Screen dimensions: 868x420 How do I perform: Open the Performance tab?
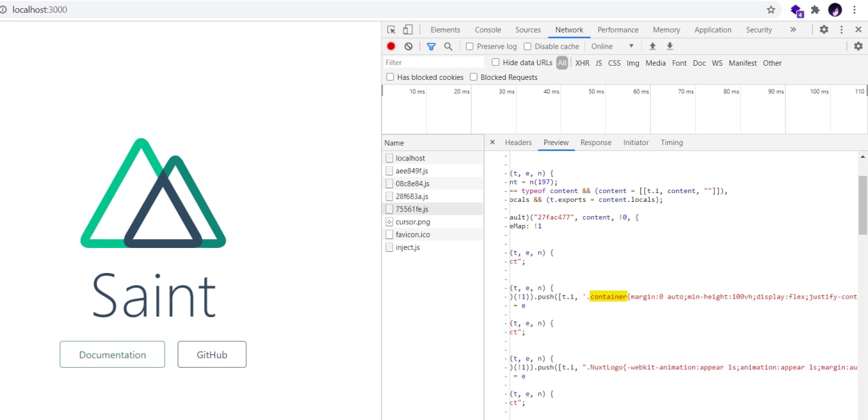click(x=618, y=30)
